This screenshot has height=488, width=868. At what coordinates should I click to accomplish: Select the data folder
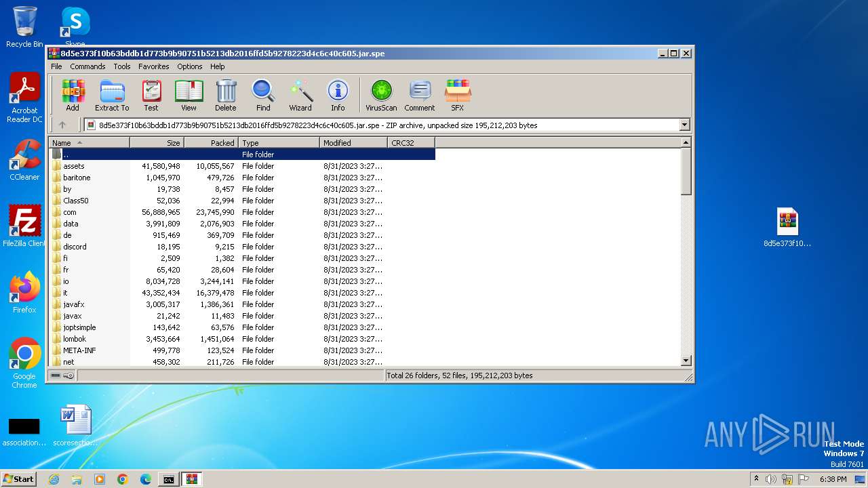coord(71,224)
